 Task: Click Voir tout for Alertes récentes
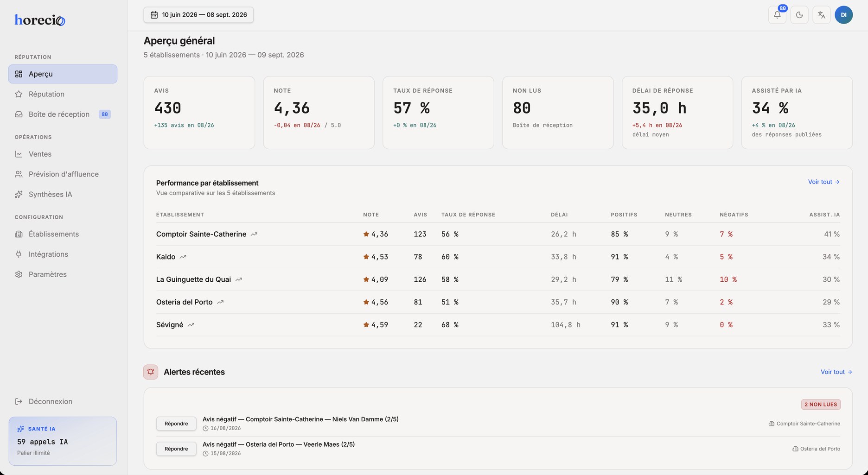(x=836, y=372)
